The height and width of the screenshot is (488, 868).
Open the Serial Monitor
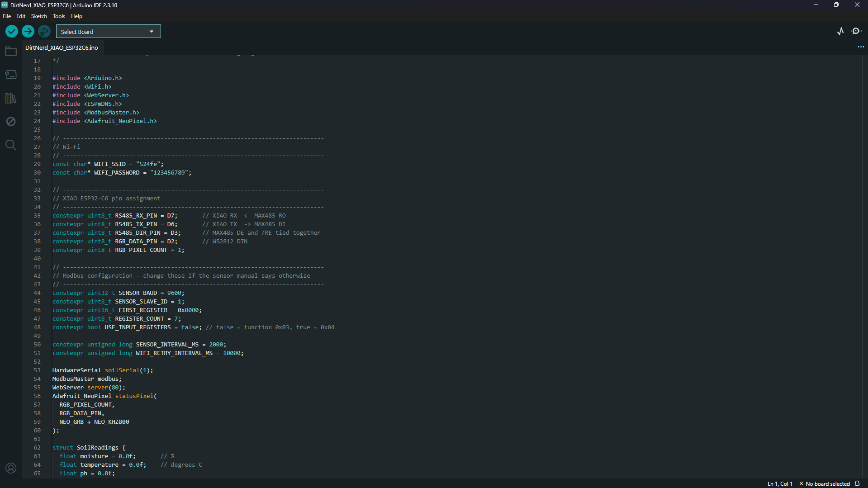[857, 31]
